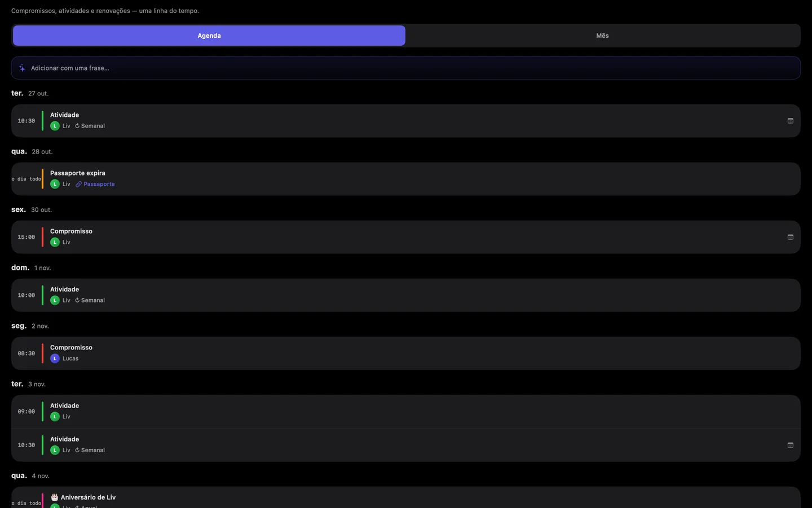
Task: Click the sparkle icon in the add field
Action: click(22, 68)
